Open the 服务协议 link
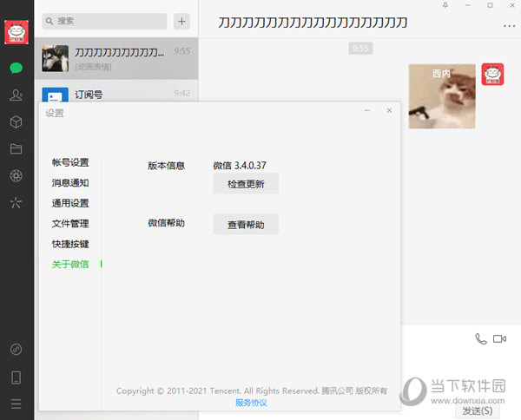521x420 pixels. [x=251, y=403]
